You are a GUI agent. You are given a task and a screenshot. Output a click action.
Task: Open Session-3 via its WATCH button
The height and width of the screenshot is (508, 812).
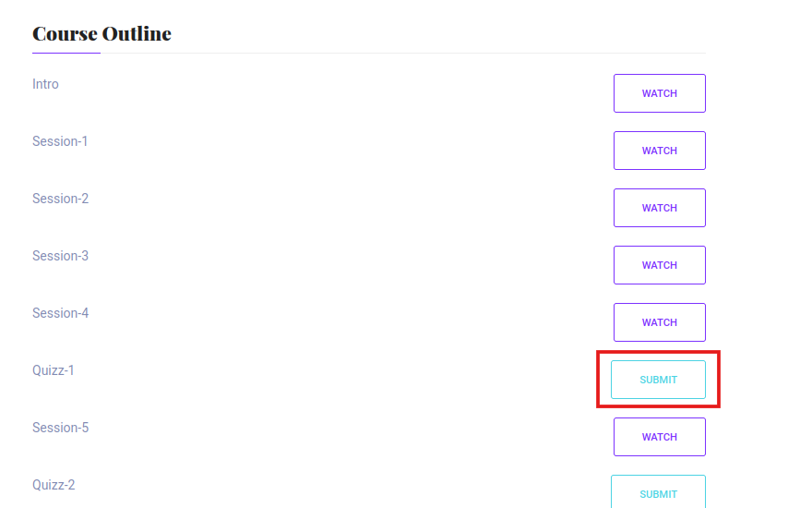pos(659,265)
